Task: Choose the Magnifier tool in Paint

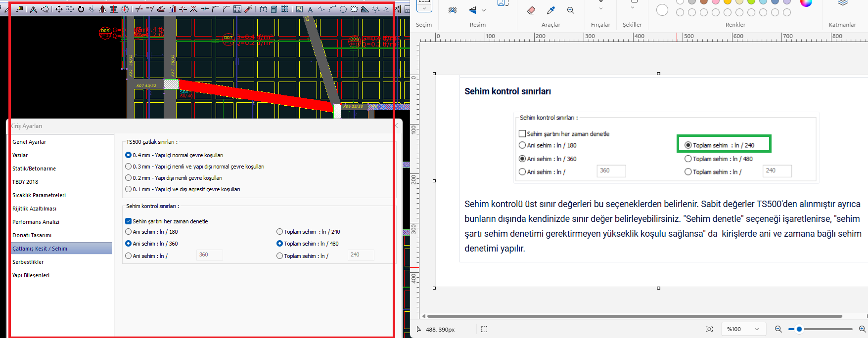Action: (570, 10)
